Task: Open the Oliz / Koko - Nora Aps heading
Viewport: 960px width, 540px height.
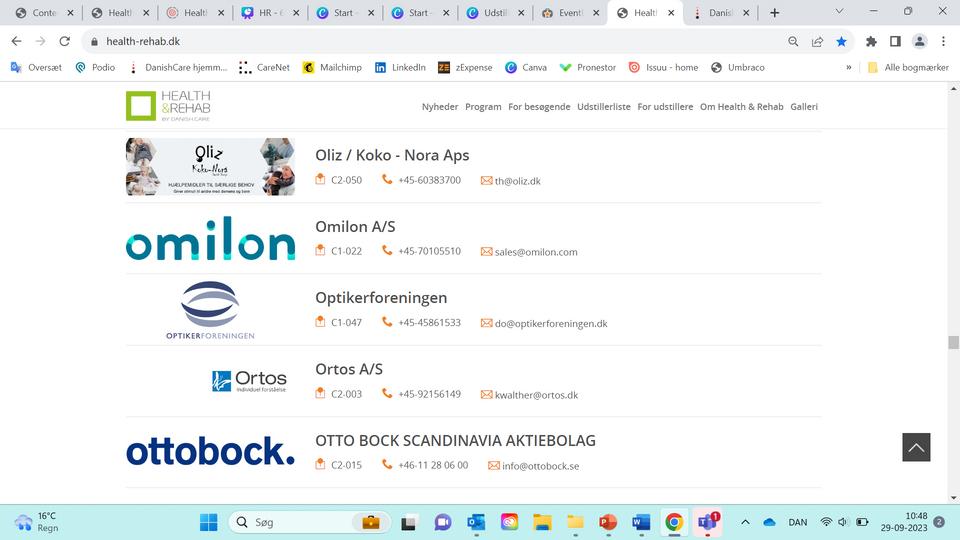Action: coord(392,155)
